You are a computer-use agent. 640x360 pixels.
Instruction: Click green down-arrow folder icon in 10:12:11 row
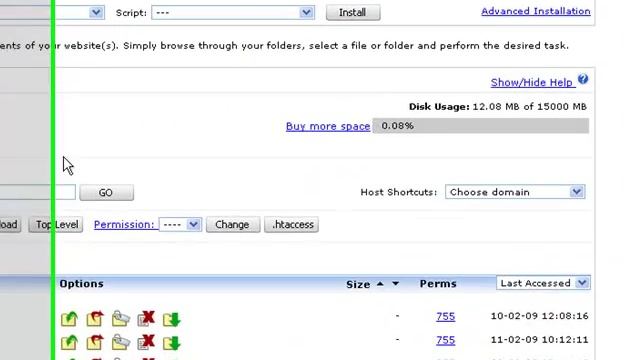(x=171, y=343)
